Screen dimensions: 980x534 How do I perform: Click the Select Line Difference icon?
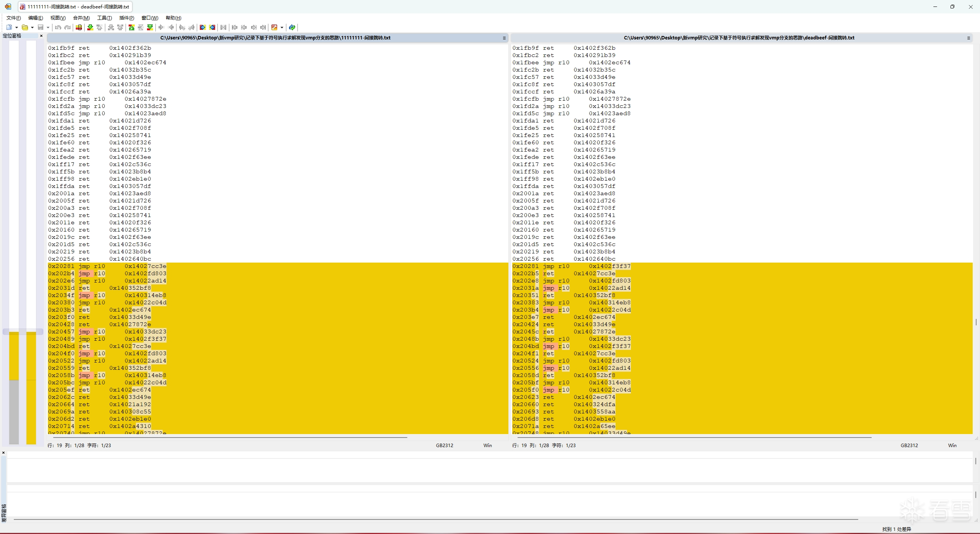[79, 27]
